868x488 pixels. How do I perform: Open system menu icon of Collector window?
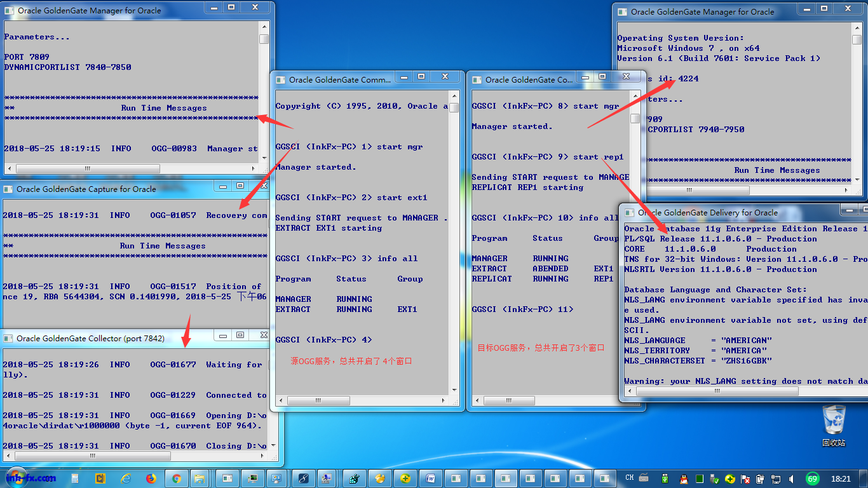click(x=9, y=339)
